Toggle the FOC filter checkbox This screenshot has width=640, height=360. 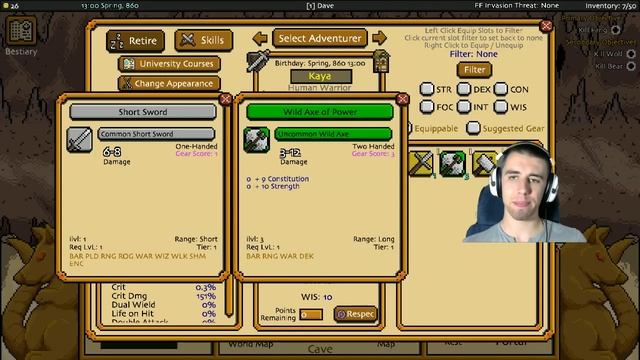click(427, 107)
